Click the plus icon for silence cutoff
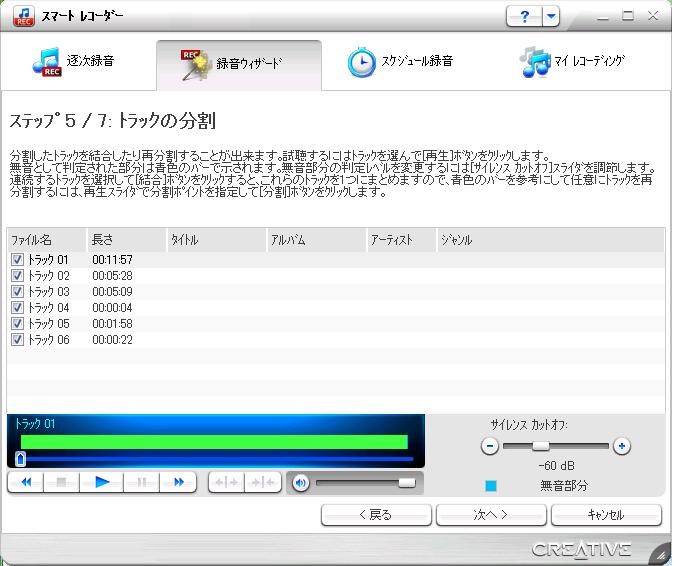Screen dimensions: 683x566 pos(622,446)
